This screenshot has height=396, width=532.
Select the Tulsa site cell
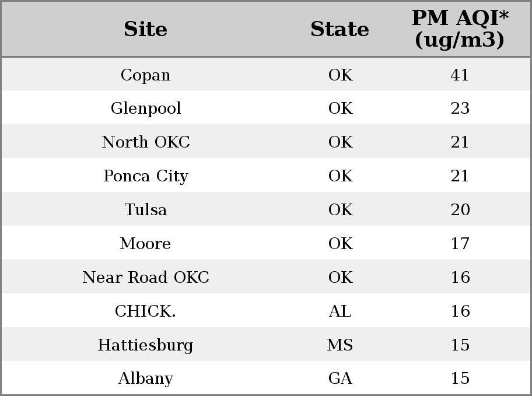(146, 209)
